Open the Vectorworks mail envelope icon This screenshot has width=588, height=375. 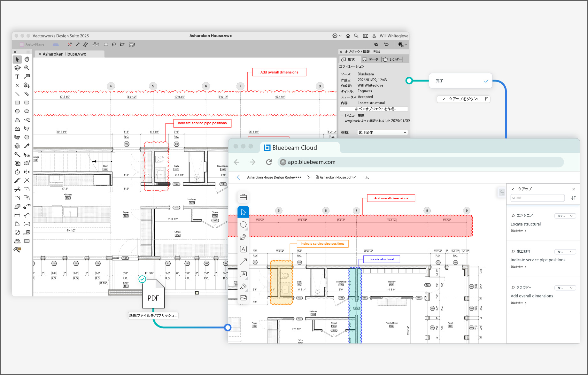366,36
